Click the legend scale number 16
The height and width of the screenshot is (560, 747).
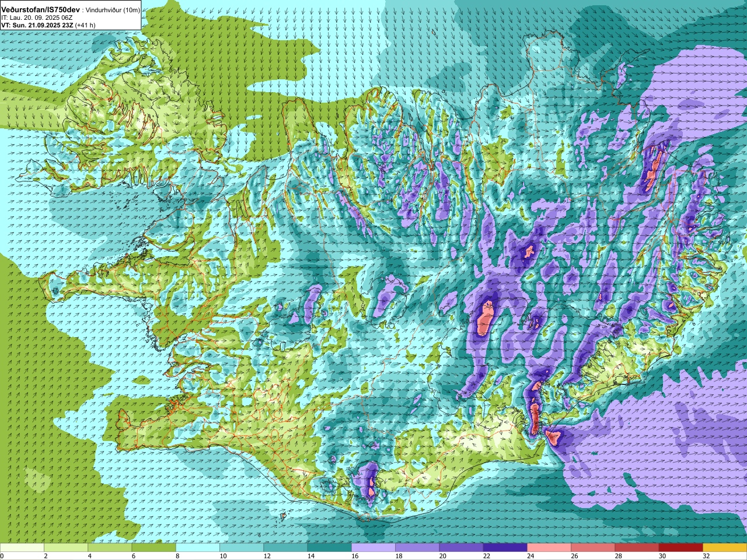(x=355, y=556)
